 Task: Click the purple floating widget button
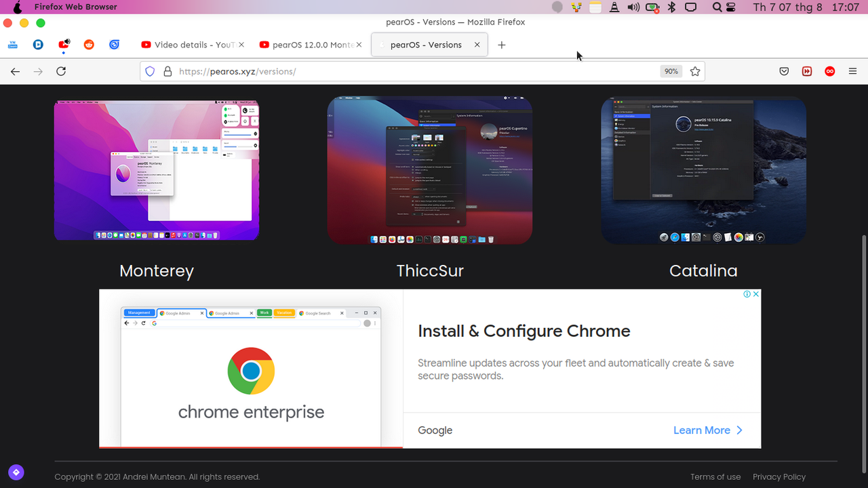(x=16, y=472)
